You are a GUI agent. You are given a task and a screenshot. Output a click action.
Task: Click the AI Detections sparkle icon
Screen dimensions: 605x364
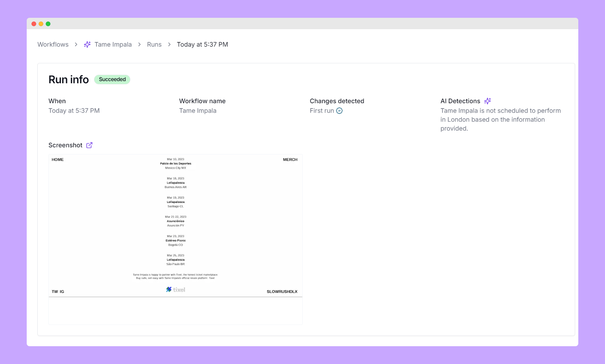coord(487,101)
